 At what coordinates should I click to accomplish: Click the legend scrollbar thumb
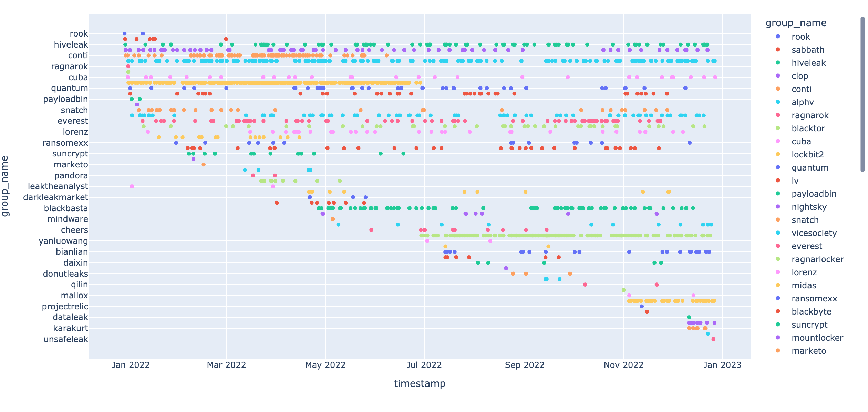click(x=862, y=94)
